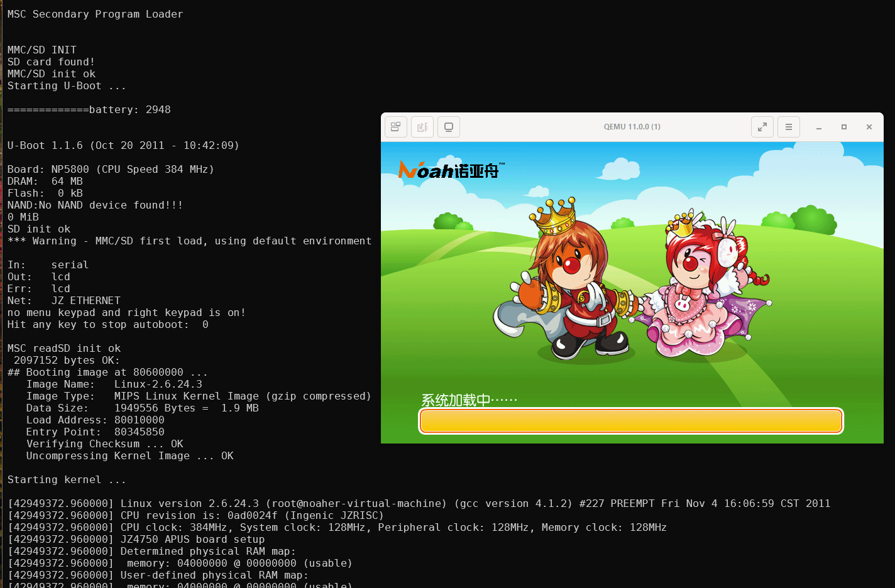Click 'Load Address: 80010000' line
The image size is (895, 588).
click(96, 420)
